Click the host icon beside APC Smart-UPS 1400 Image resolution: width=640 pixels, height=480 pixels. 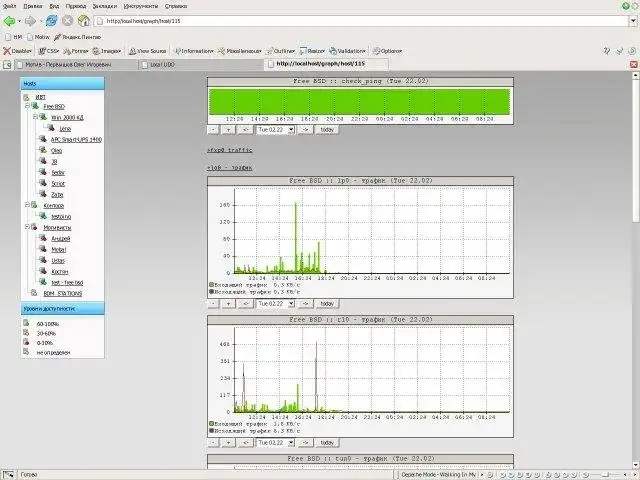tap(42, 139)
